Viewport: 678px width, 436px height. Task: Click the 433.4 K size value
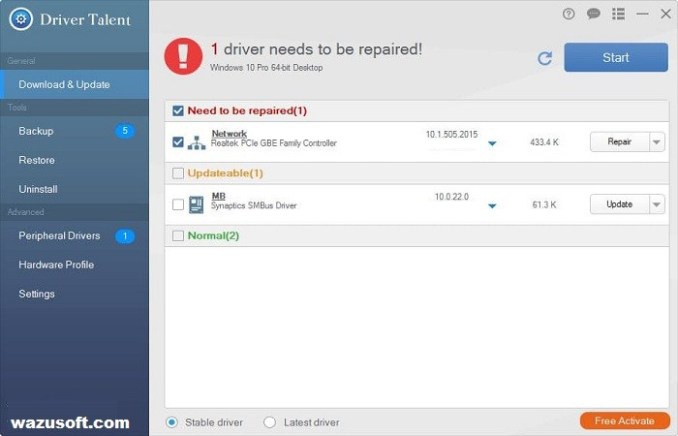pyautogui.click(x=544, y=142)
